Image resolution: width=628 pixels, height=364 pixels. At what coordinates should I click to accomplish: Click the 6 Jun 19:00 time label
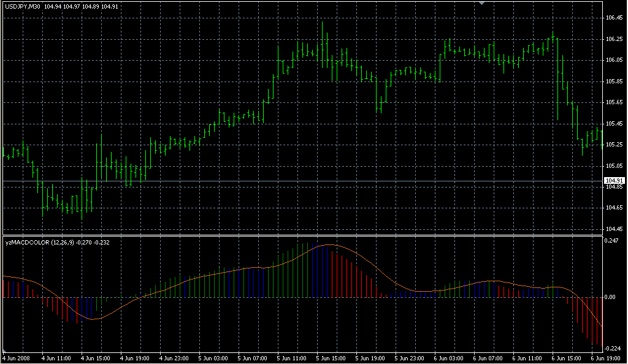[606, 358]
